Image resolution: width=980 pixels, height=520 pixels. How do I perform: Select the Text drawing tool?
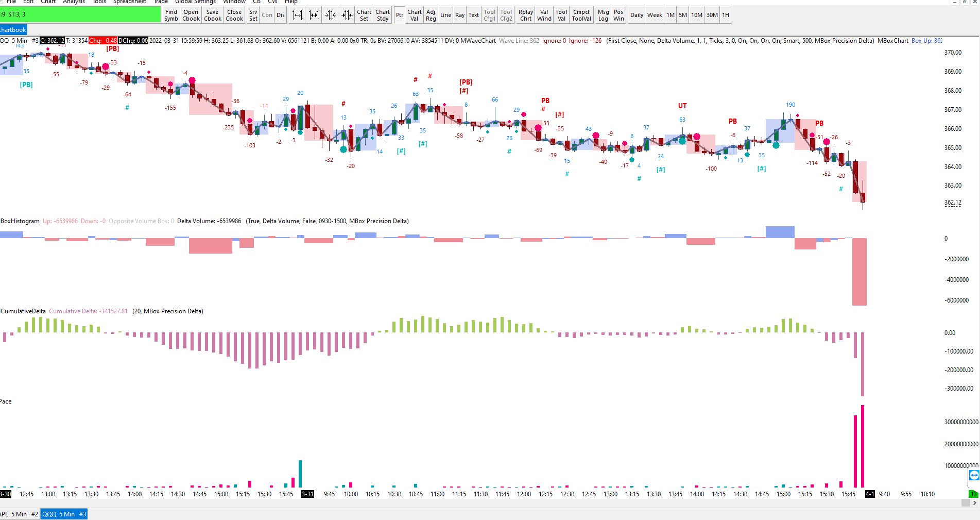coord(474,15)
